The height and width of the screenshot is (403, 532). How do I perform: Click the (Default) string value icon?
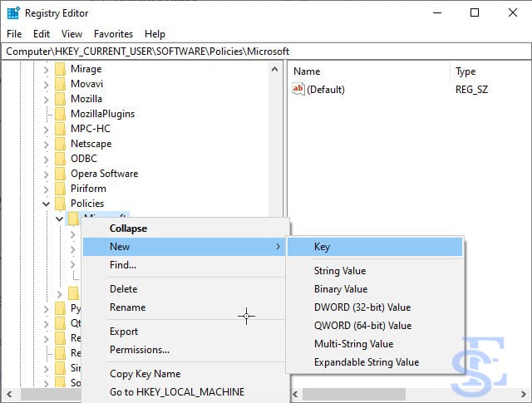click(x=299, y=89)
